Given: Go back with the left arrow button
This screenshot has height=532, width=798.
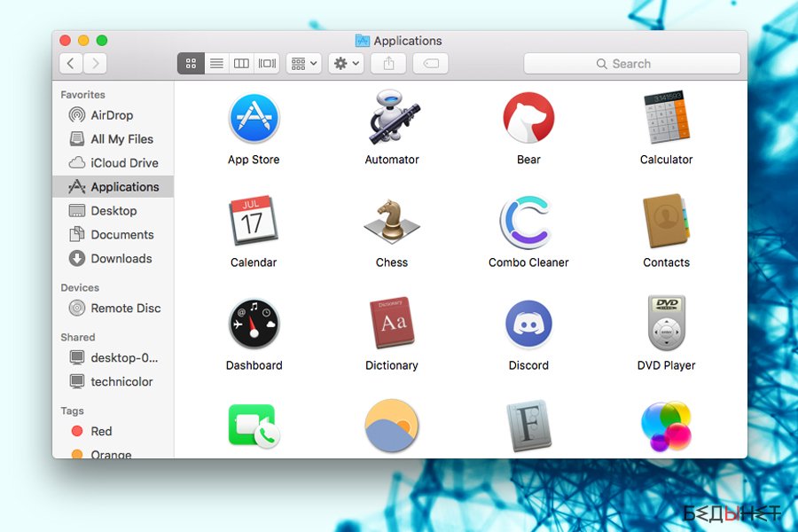Looking at the screenshot, I should point(71,64).
